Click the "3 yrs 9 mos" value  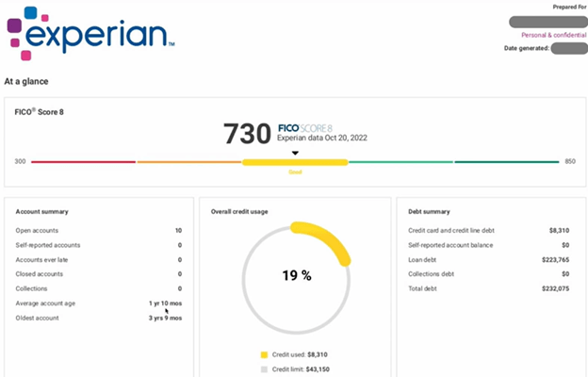pyautogui.click(x=166, y=318)
